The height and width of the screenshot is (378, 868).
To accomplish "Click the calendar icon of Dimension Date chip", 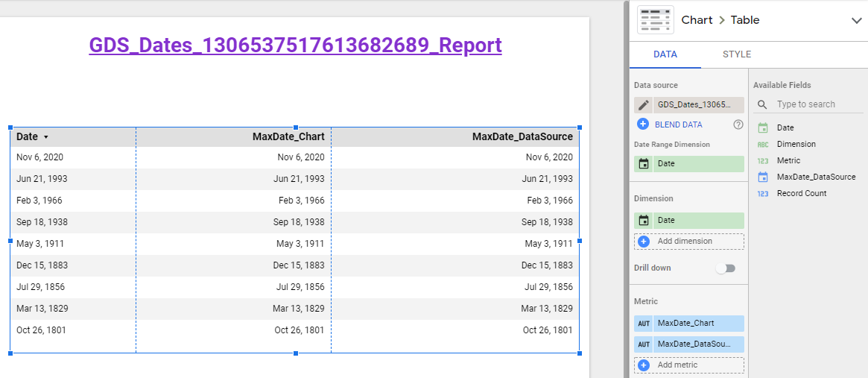I will click(x=643, y=220).
